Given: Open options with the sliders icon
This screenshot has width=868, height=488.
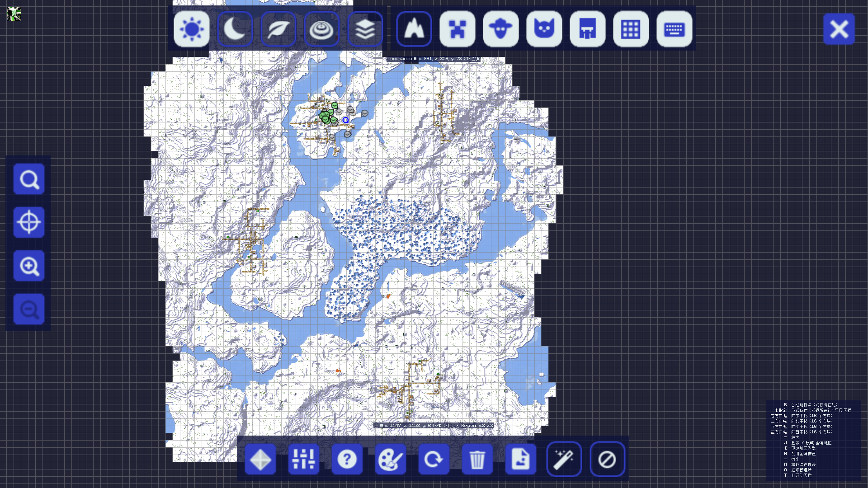Looking at the screenshot, I should (x=304, y=460).
